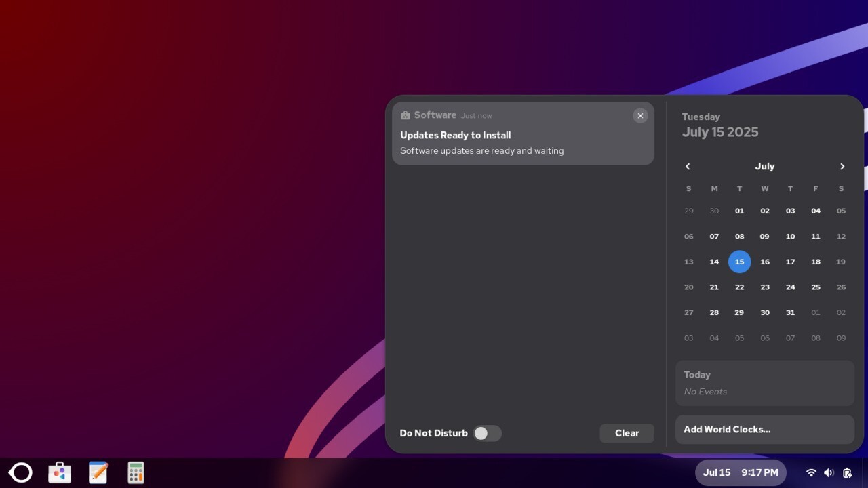
Task: Open the Updates Ready to Install notification
Action: pyautogui.click(x=522, y=142)
